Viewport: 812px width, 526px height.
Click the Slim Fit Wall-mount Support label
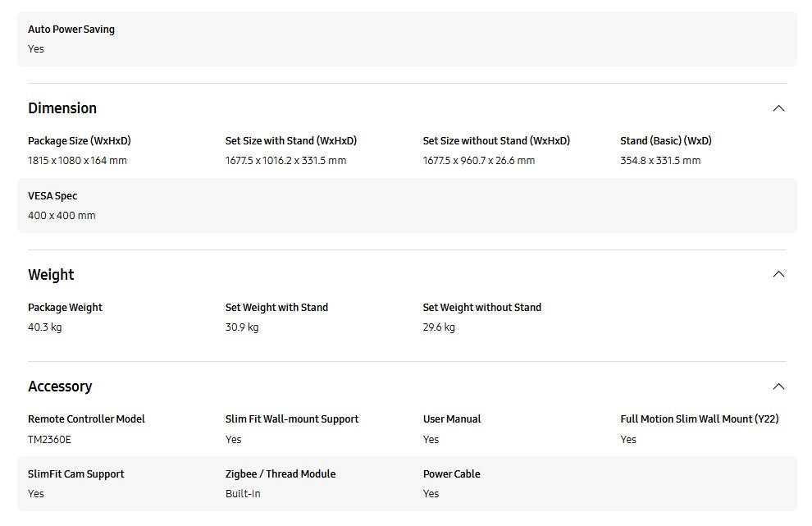tap(292, 419)
